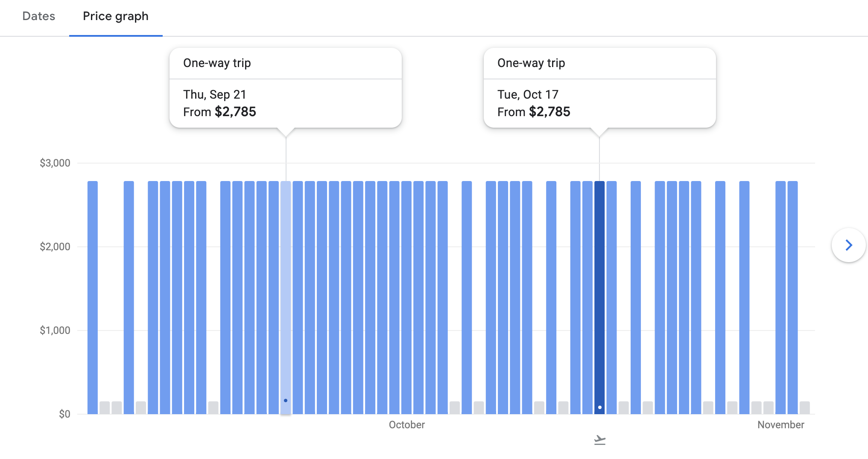Click the November month label
868x459 pixels.
pos(781,425)
